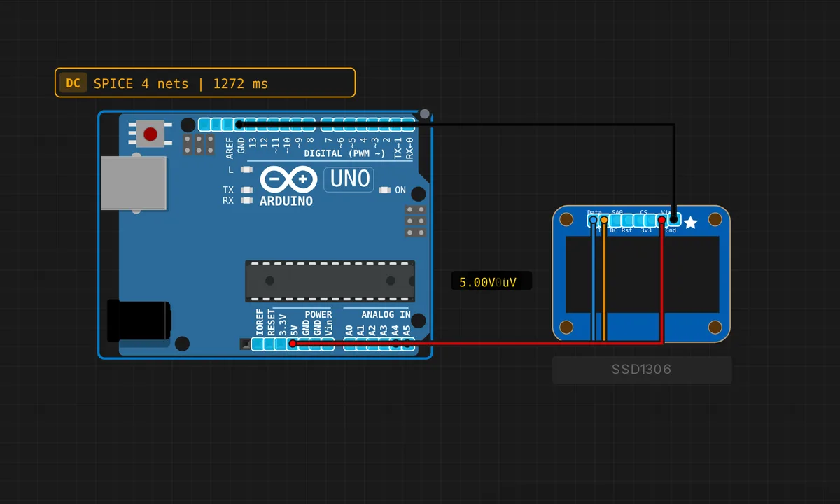Viewport: 840px width, 504px height.
Task: Click the Rst pin on SSD1306
Action: 626,220
